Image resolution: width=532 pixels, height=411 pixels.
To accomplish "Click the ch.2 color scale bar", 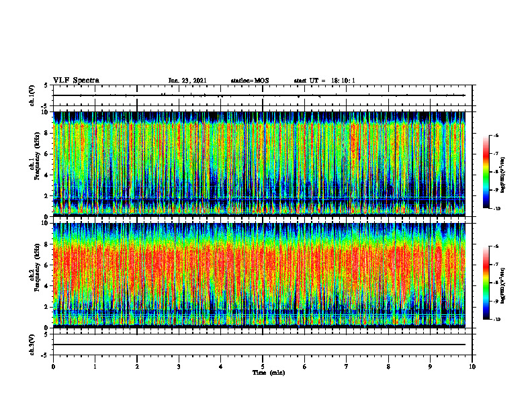I will (x=486, y=283).
